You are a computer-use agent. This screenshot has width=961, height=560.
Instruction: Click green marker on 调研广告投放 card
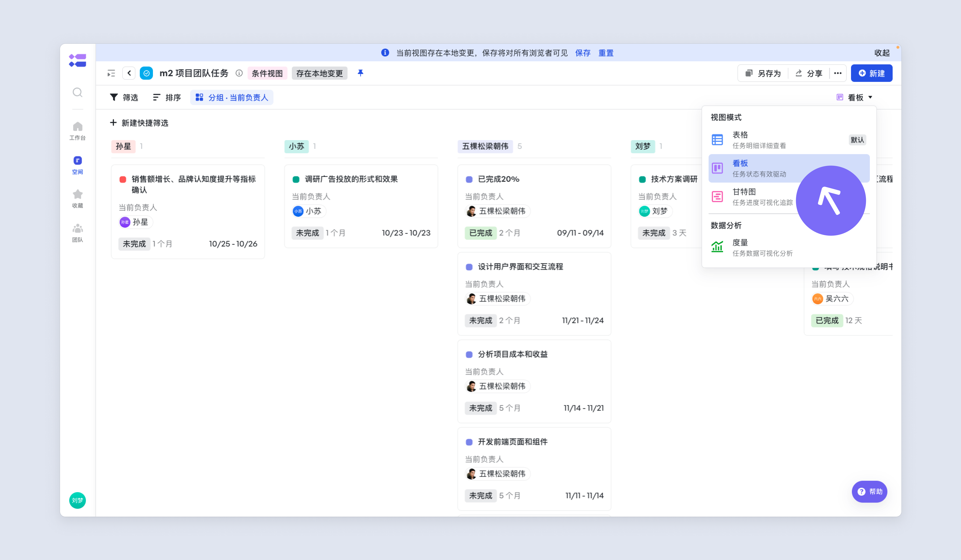click(x=296, y=180)
